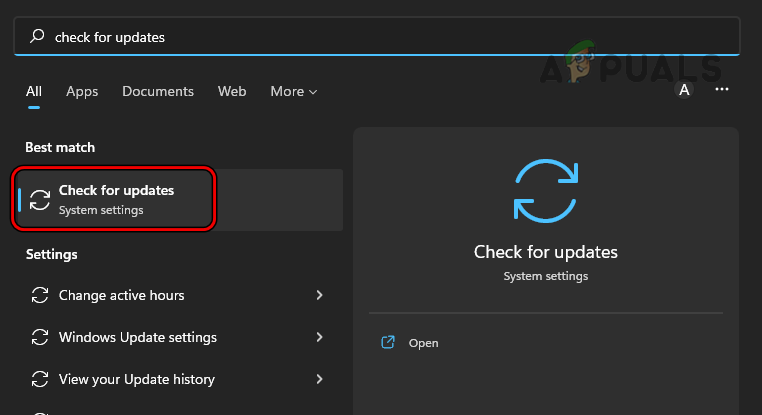Open the Check for updates best match
The height and width of the screenshot is (415, 762).
[116, 199]
